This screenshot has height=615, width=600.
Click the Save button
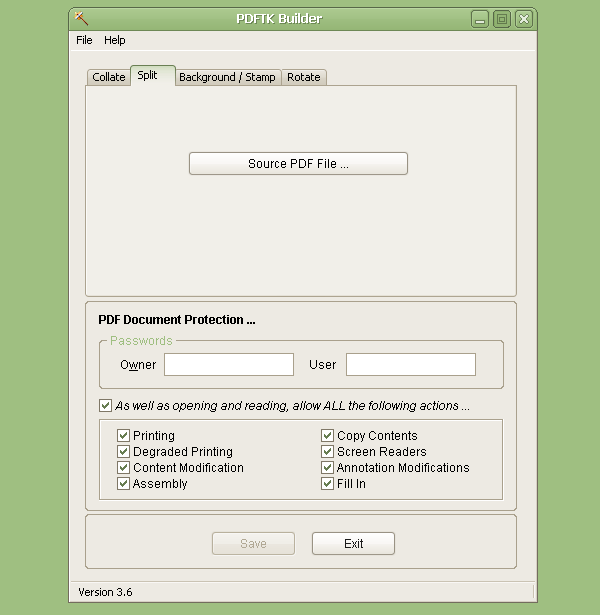point(253,544)
